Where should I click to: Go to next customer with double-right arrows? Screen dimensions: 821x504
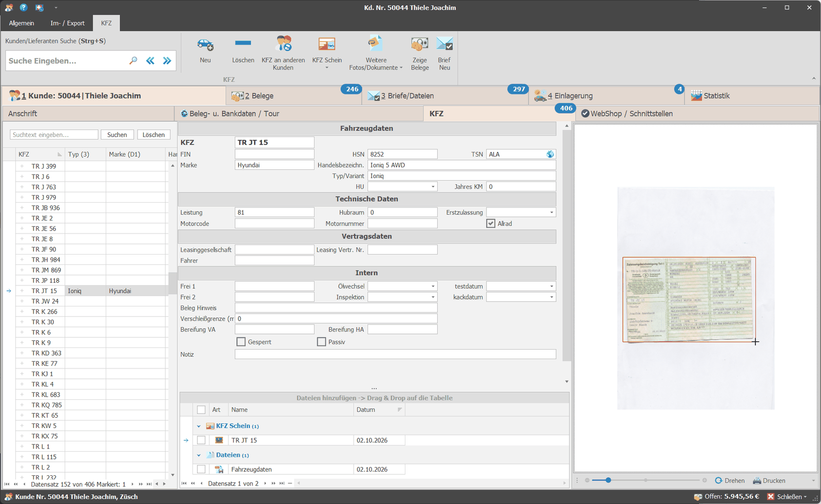click(167, 61)
